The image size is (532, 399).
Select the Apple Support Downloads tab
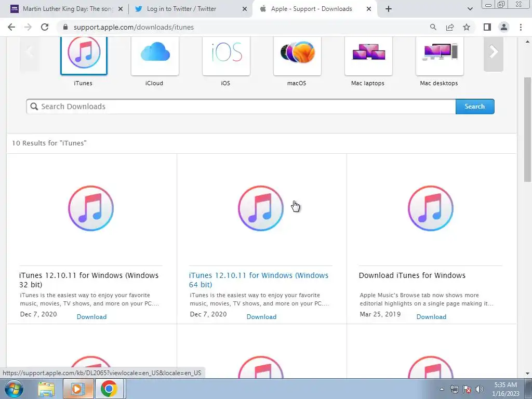[311, 9]
